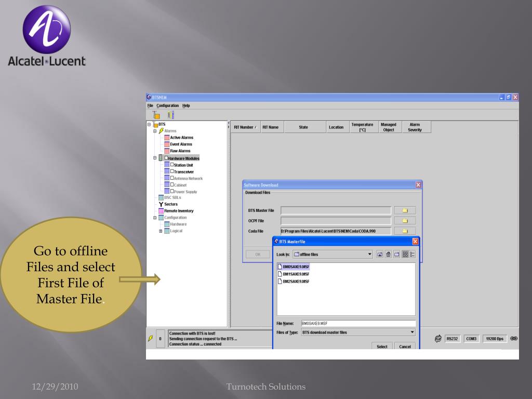This screenshot has height=399, width=532.
Task: Switch to list view in BTS Masterfile
Action: pos(405,254)
